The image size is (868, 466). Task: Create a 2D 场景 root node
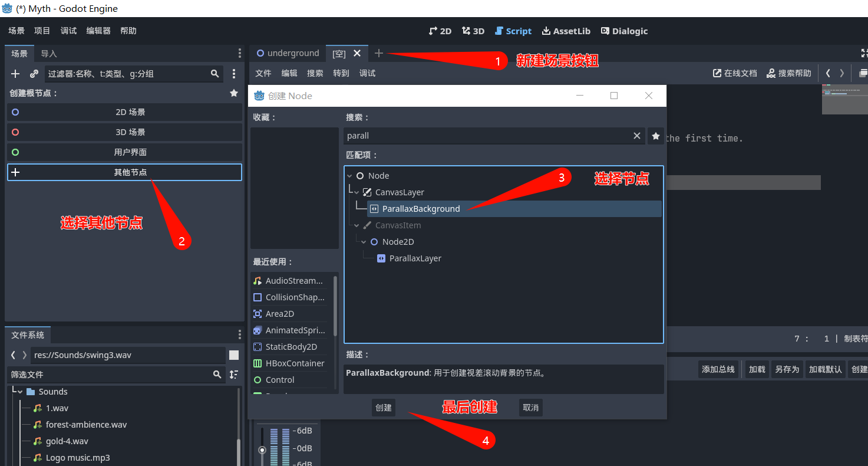pyautogui.click(x=124, y=112)
